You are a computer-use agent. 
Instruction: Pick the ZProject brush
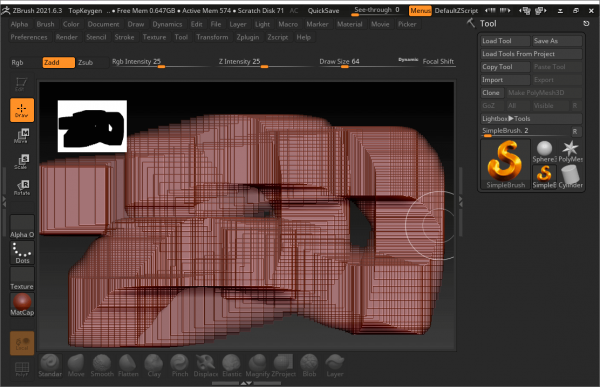coord(284,366)
